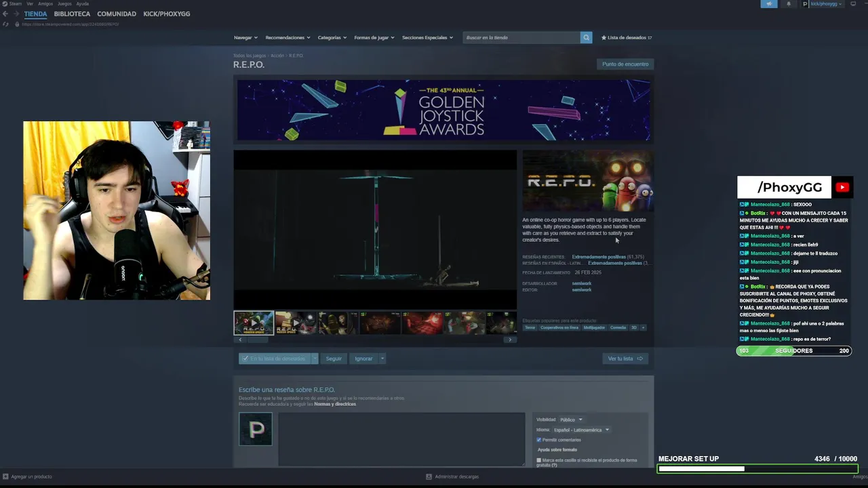This screenshot has height=488, width=868.
Task: Switch to the BIBLIOTECA tab
Action: 72,14
